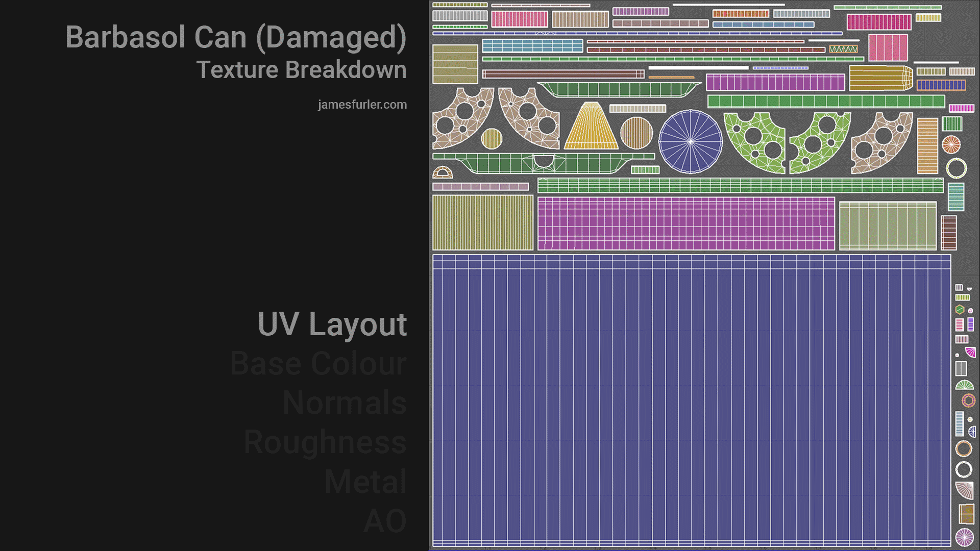Click the Texture Breakdown subtitle
The width and height of the screenshot is (980, 551).
coord(302,70)
